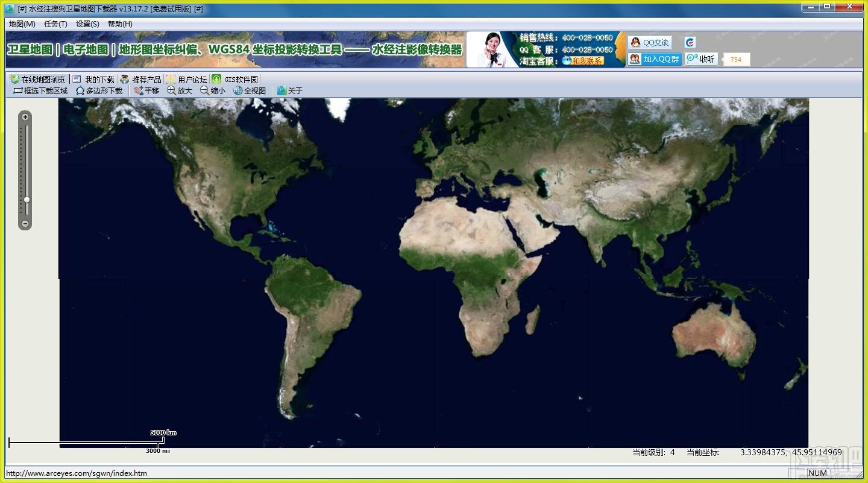Screen dimensions: 868x483
Task: Click the 754 listener count badge
Action: pos(736,60)
